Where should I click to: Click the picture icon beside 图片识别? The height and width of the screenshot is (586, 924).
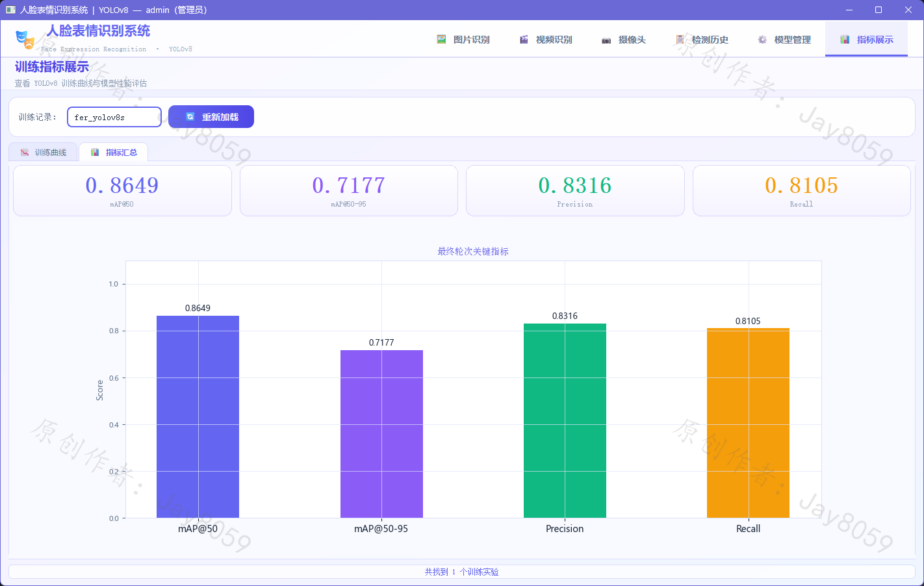[x=441, y=40]
